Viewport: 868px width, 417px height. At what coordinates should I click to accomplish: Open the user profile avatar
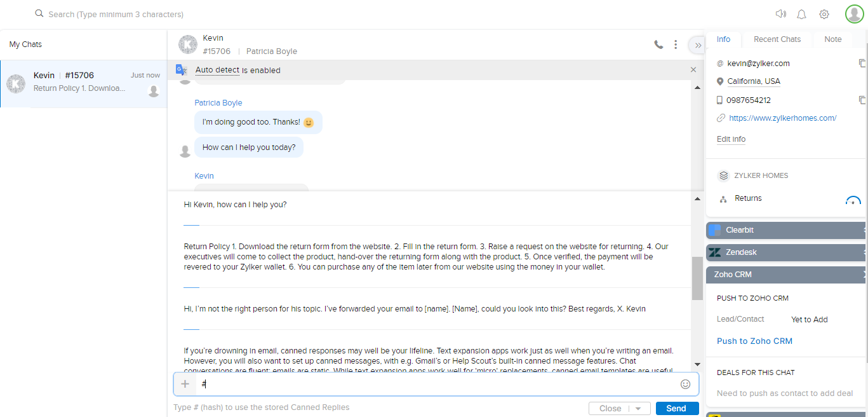[x=854, y=14]
